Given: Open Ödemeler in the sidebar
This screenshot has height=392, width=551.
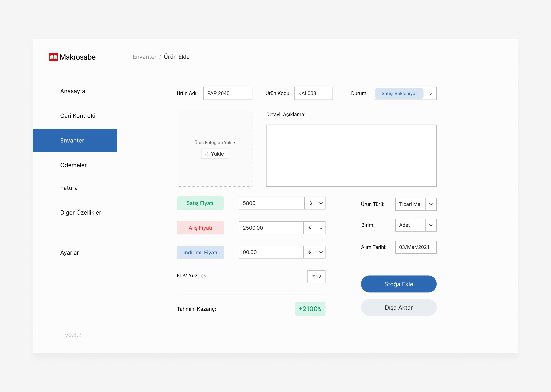Looking at the screenshot, I should point(73,165).
